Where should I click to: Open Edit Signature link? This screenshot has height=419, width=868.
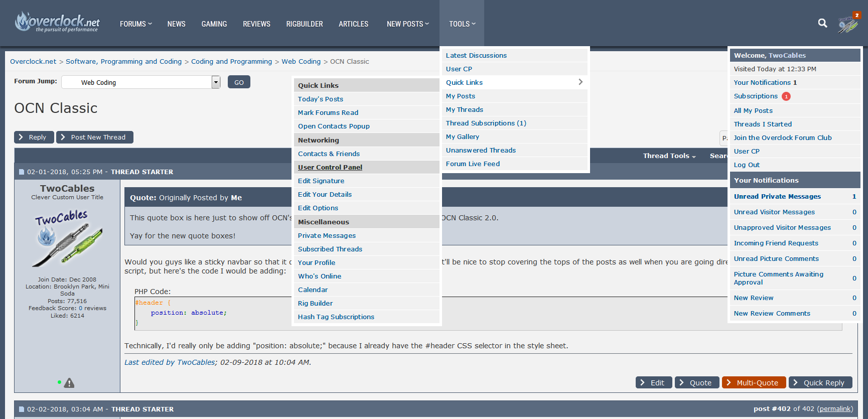coord(321,181)
